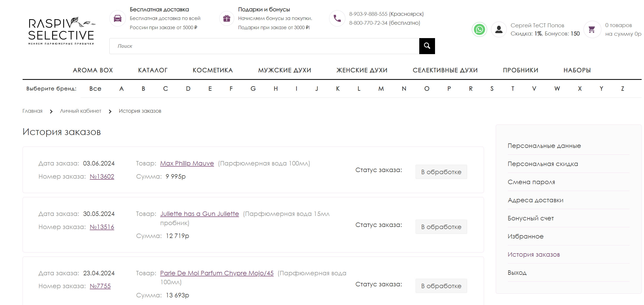Go to Личный кабинет breadcrumb
Viewport: 644px width, 305px height.
(80, 111)
